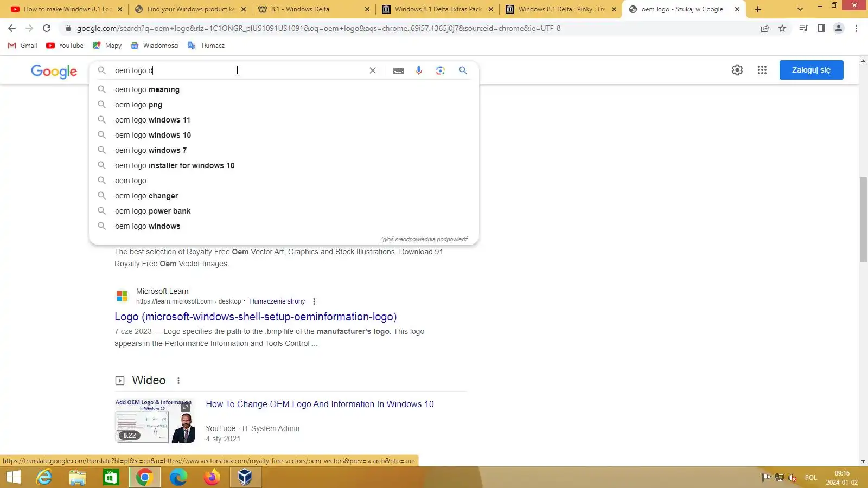Report suggestion via 'Zgłoś nieodpowiednią podpowiedź'
This screenshot has height=488, width=868.
click(423, 239)
